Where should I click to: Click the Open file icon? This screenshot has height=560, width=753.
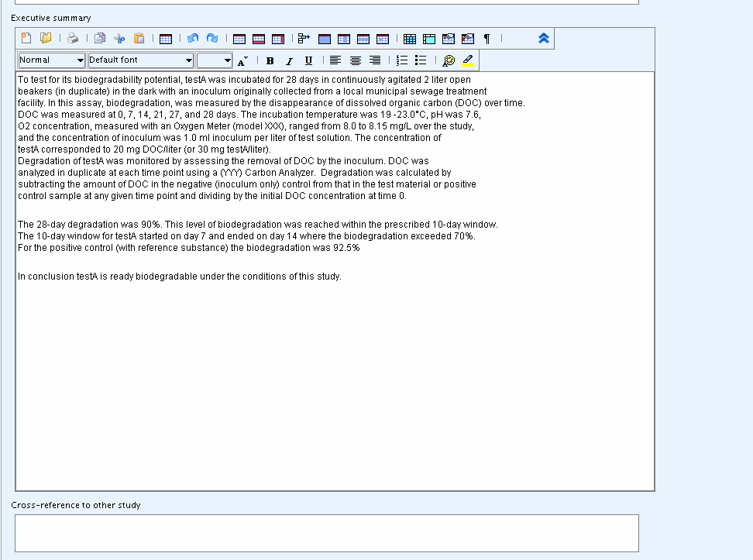click(x=46, y=39)
